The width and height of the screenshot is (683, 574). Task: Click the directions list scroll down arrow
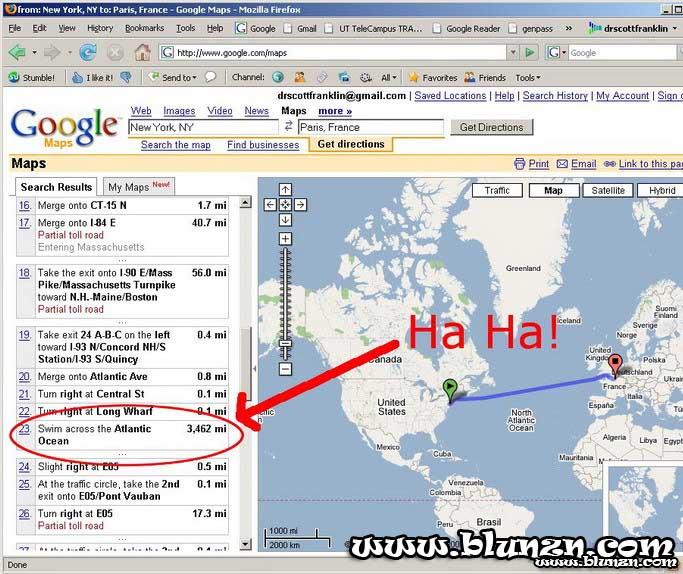(x=245, y=544)
